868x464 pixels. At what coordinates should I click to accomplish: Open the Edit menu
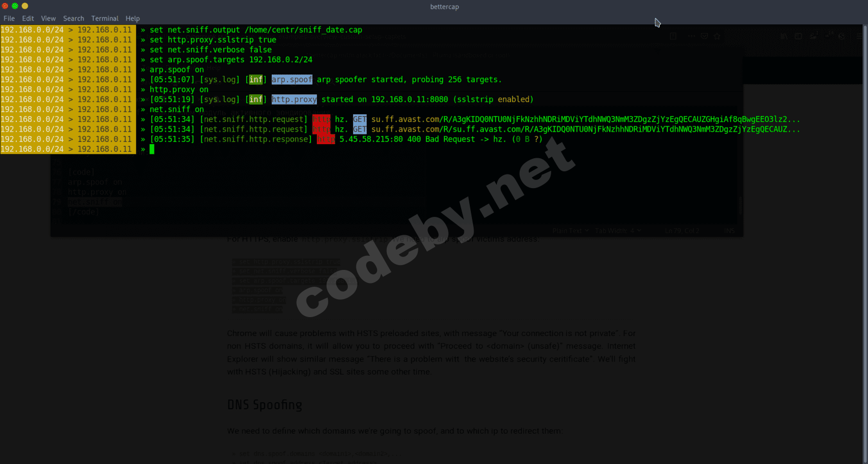click(x=28, y=18)
